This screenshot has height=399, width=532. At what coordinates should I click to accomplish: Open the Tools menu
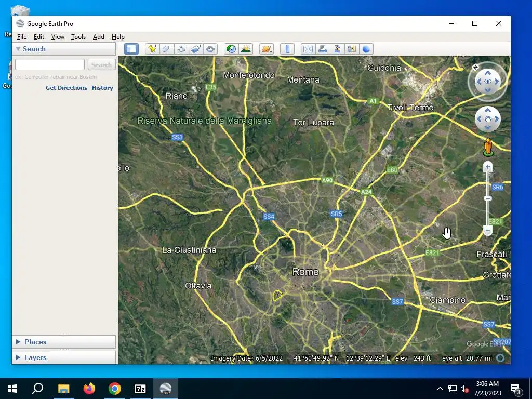78,37
